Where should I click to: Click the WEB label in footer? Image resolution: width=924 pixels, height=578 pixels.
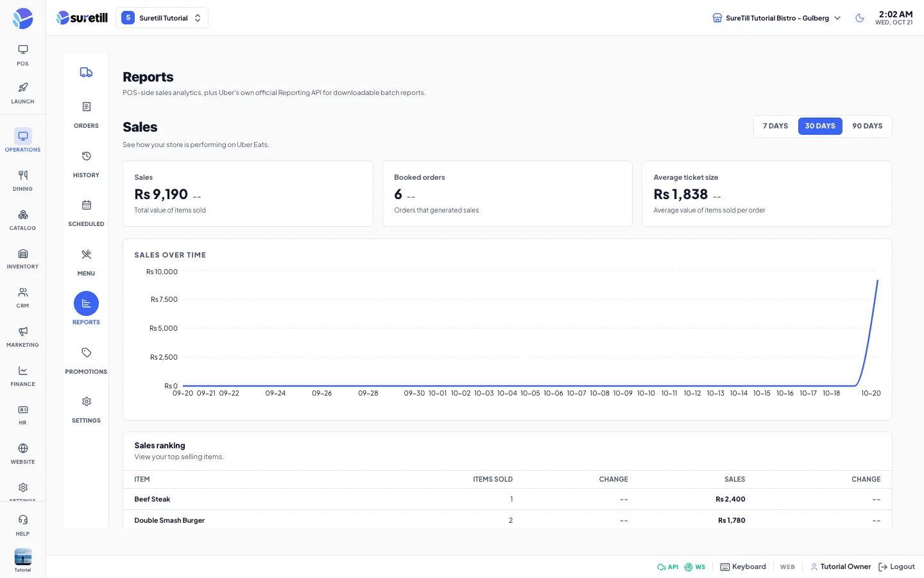point(787,567)
